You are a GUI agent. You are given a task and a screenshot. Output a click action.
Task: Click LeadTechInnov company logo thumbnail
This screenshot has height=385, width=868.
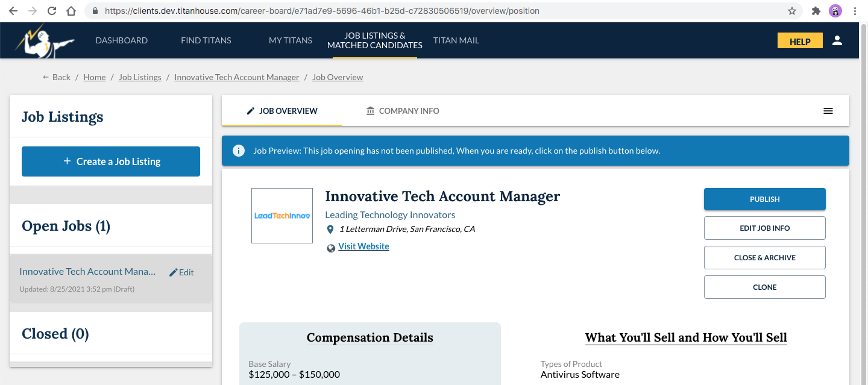click(x=282, y=216)
